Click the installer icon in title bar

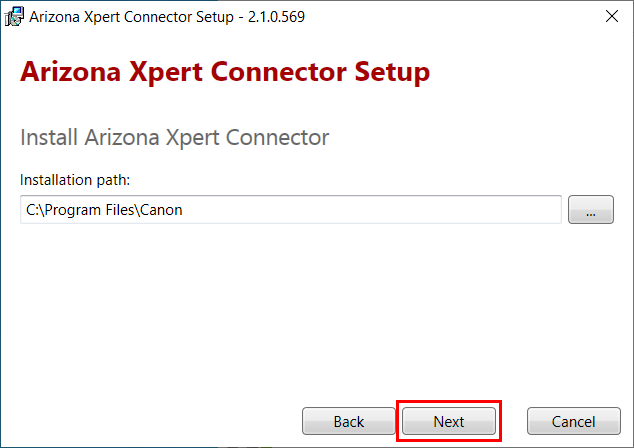click(x=14, y=17)
